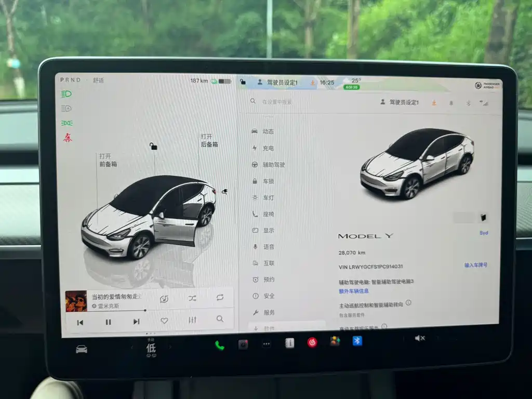532x399 pixels.
Task: Open 互联 connectivity settings
Action: point(263,263)
